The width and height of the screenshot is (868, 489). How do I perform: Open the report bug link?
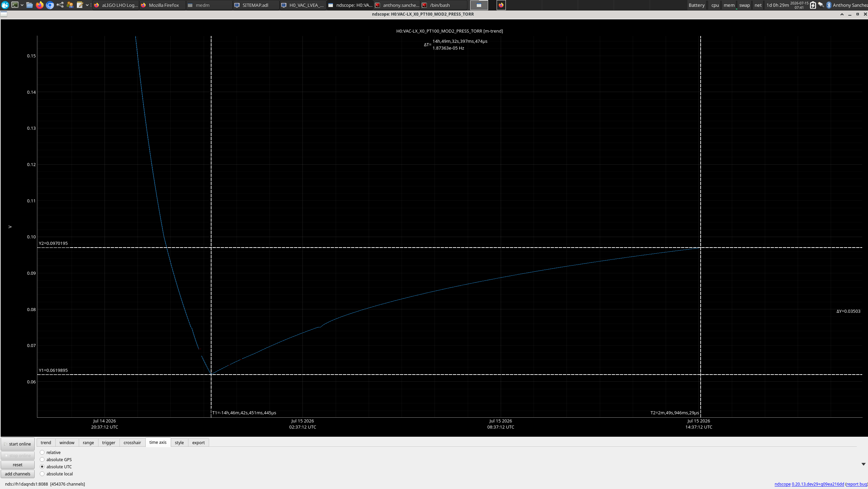tap(857, 484)
